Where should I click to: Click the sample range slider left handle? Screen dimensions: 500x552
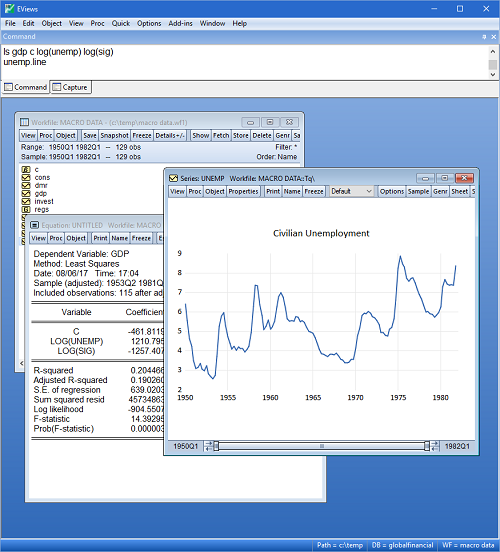click(216, 446)
